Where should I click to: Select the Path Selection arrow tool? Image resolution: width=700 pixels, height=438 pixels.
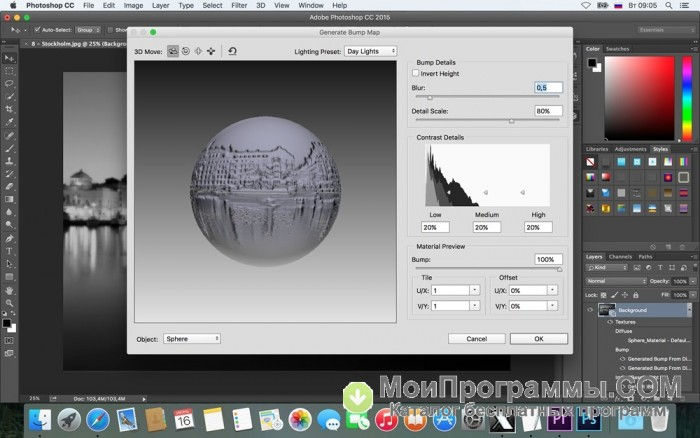(9, 264)
